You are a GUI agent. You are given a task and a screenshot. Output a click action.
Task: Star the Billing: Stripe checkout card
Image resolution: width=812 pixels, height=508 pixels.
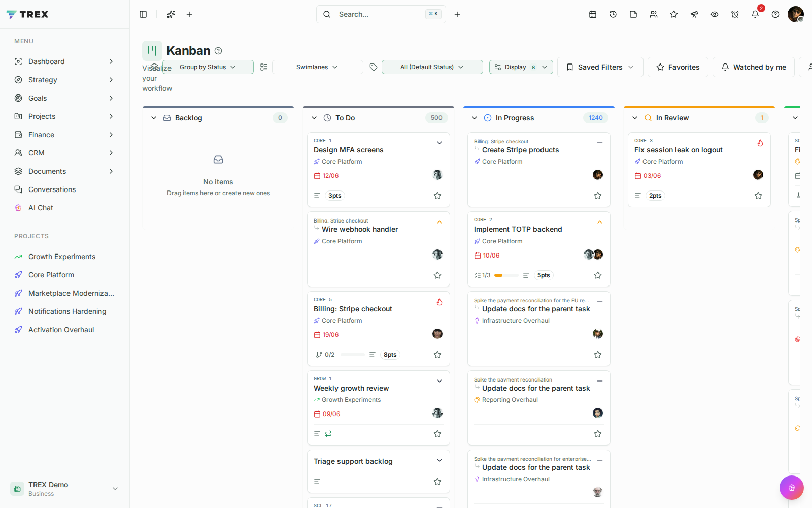click(x=437, y=355)
